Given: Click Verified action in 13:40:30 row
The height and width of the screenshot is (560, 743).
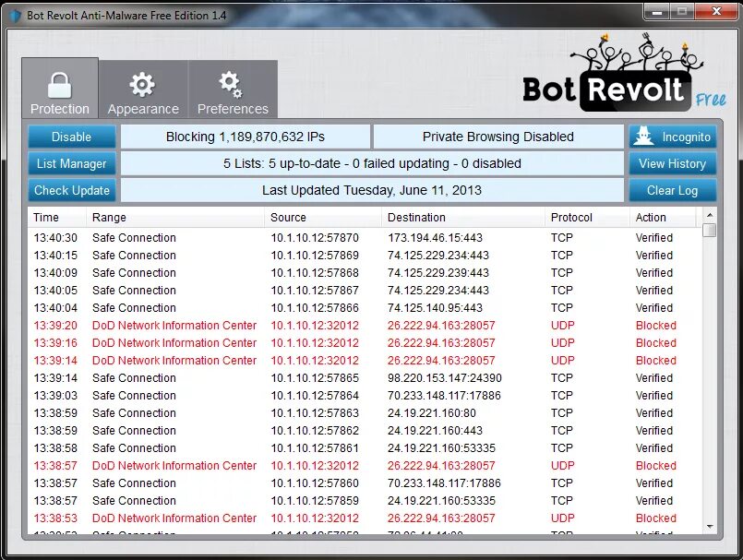Looking at the screenshot, I should click(653, 238).
